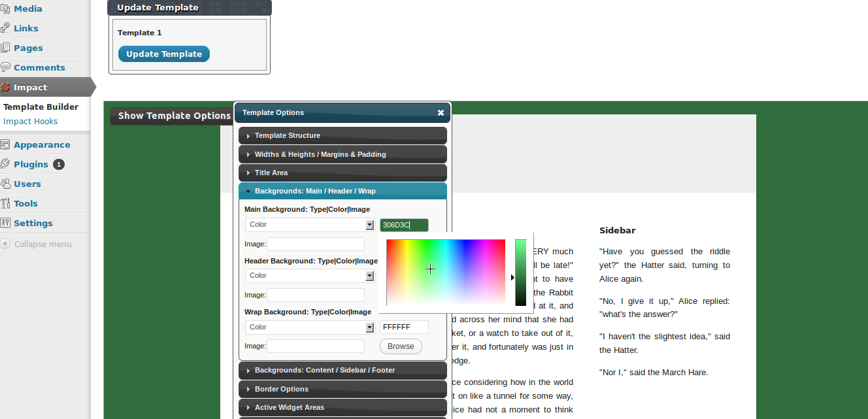Click the Update Template button

pos(164,54)
